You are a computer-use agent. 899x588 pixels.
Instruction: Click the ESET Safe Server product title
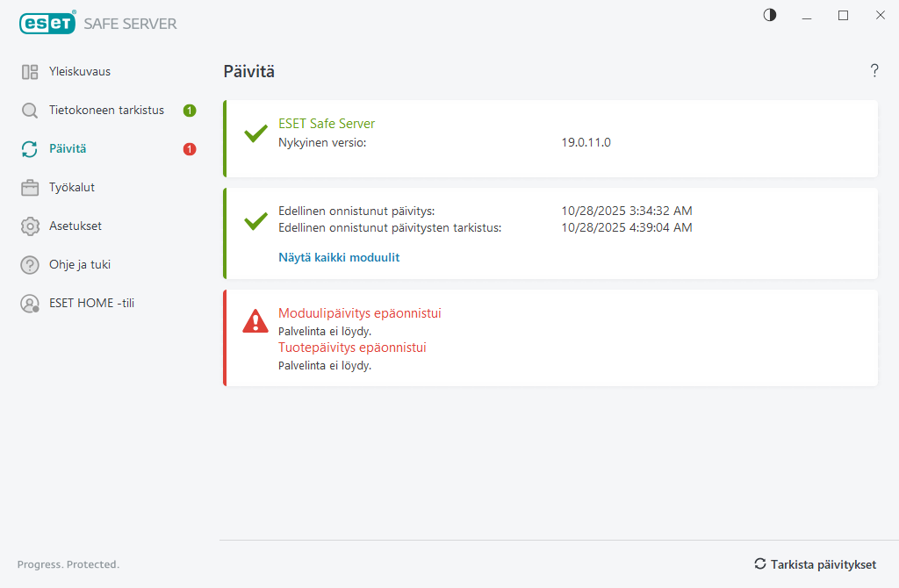tap(327, 124)
